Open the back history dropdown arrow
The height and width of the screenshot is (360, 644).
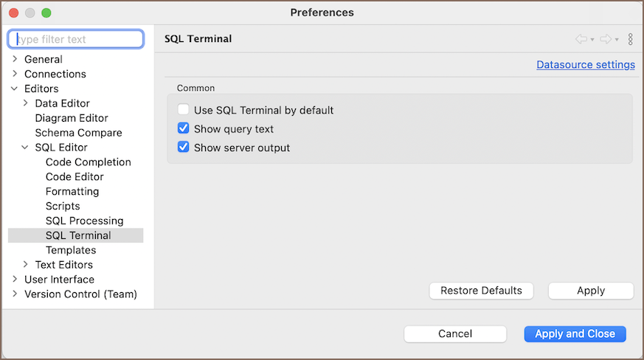coord(592,40)
